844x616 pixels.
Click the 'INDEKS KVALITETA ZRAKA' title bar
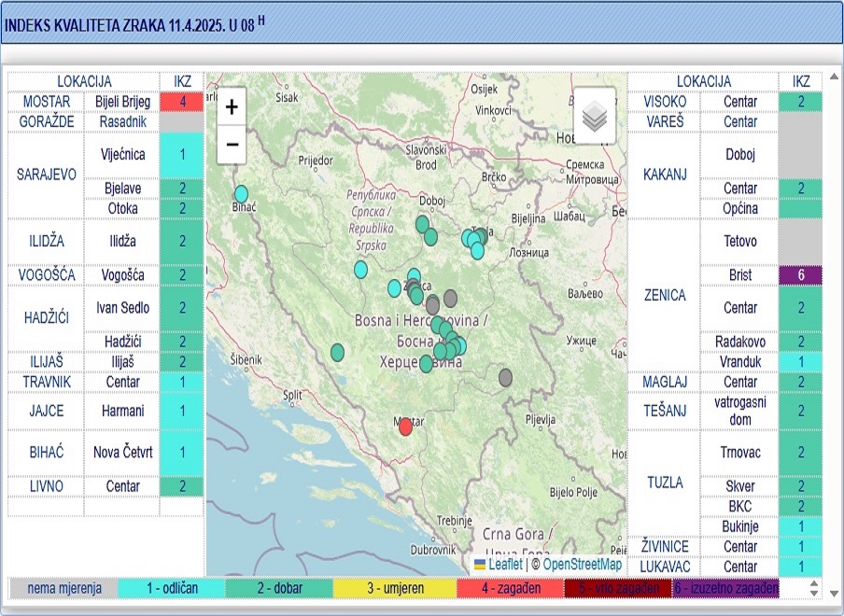click(x=422, y=23)
